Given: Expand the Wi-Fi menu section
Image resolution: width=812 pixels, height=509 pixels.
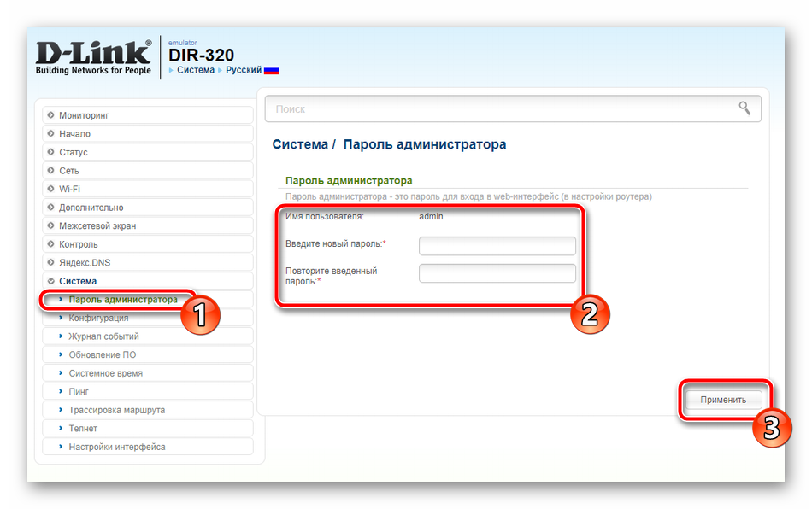Looking at the screenshot, I should (x=148, y=189).
